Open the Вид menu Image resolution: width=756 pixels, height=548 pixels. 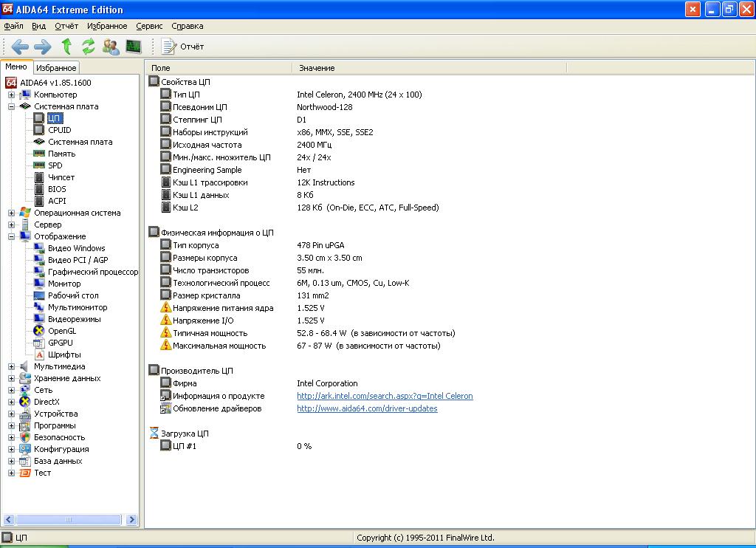point(38,26)
